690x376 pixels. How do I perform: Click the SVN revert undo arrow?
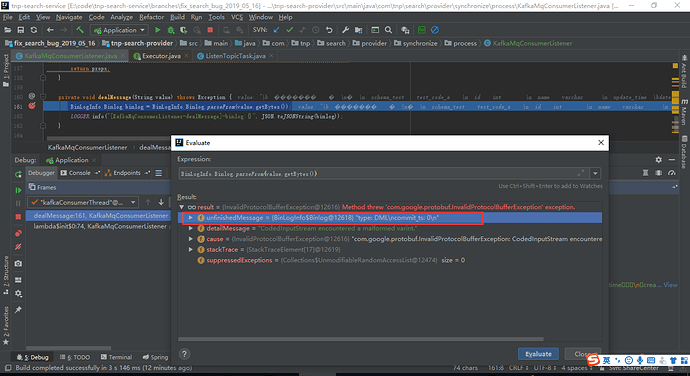tap(329, 30)
